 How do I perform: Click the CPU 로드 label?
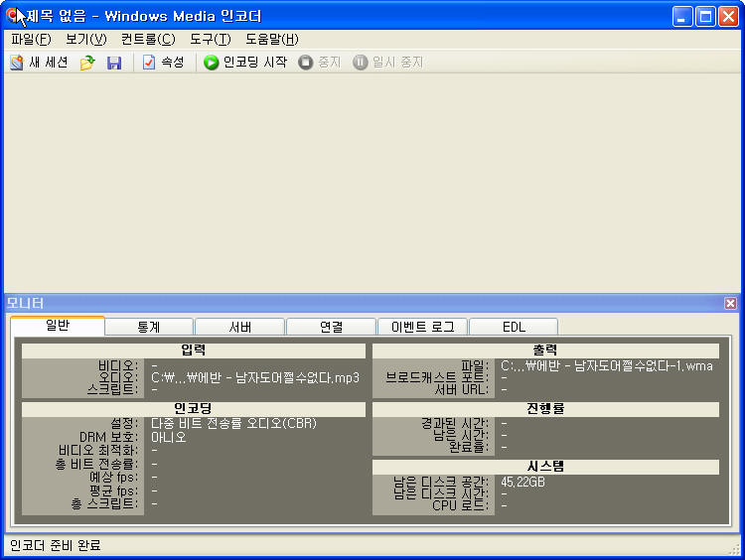coord(460,505)
